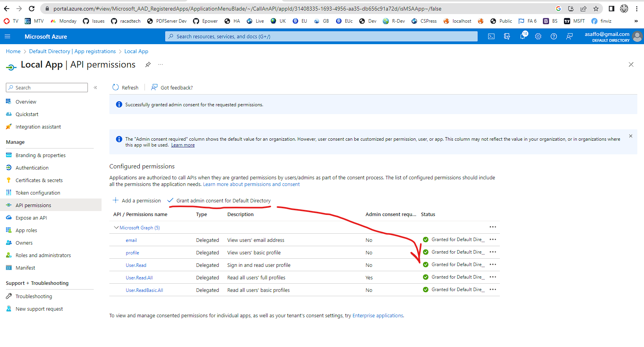Open Branding & properties
The width and height of the screenshot is (644, 347).
pyautogui.click(x=41, y=155)
